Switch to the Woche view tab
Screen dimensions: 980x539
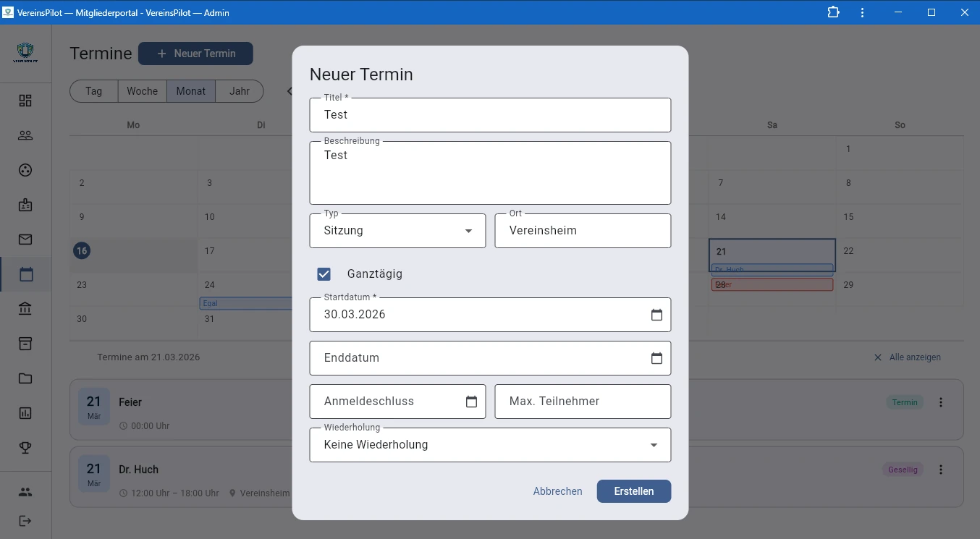point(142,90)
